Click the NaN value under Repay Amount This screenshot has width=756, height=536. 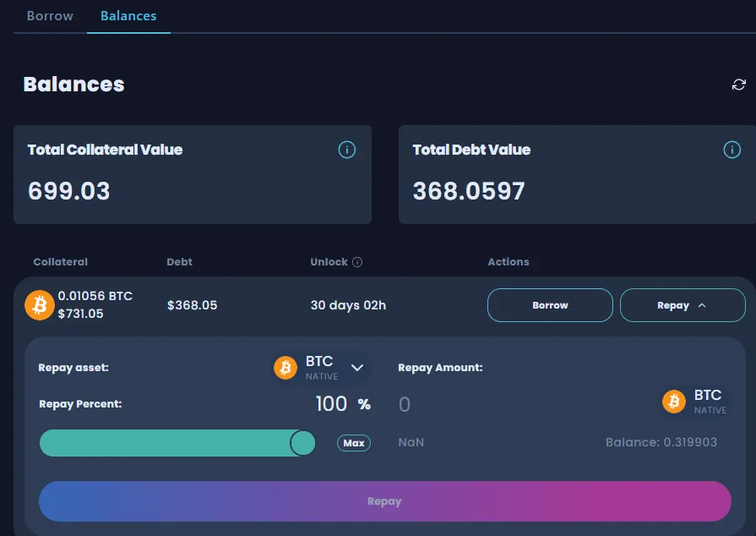tap(411, 442)
